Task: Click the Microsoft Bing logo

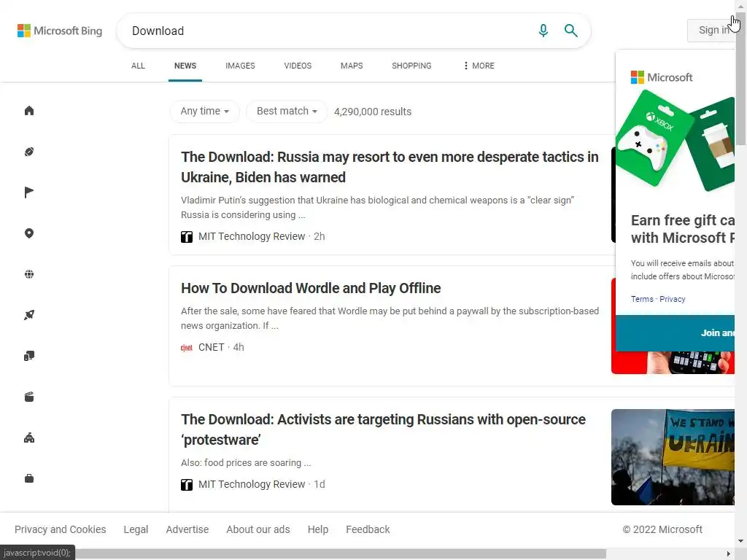Action: click(x=60, y=31)
